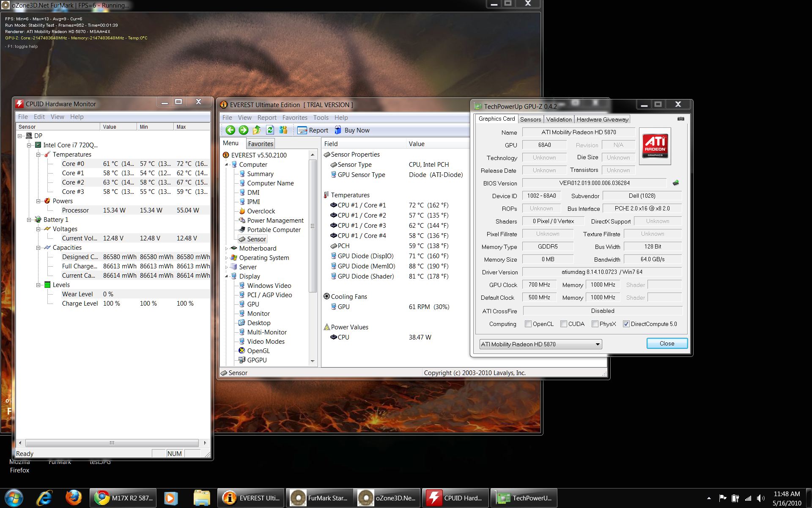Screen dimensions: 812x508
Task: Click the clock and date in the taskbar
Action: pyautogui.click(x=787, y=498)
